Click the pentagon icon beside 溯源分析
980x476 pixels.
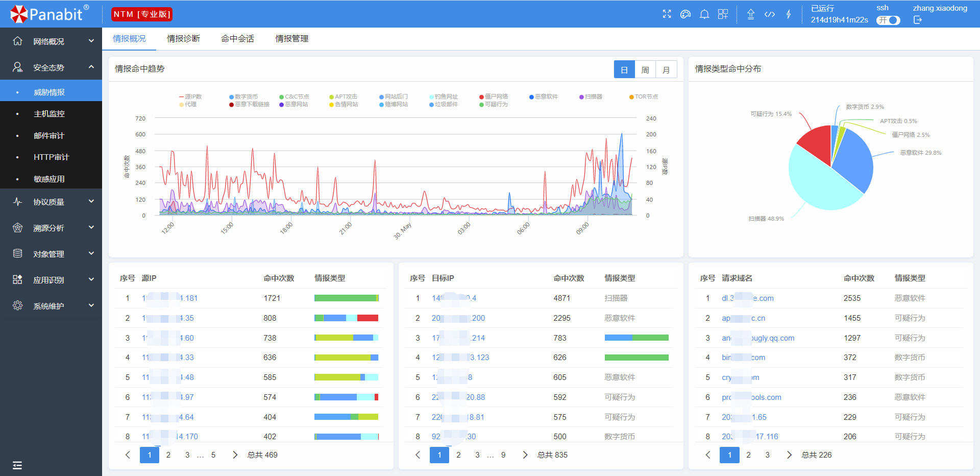17,228
